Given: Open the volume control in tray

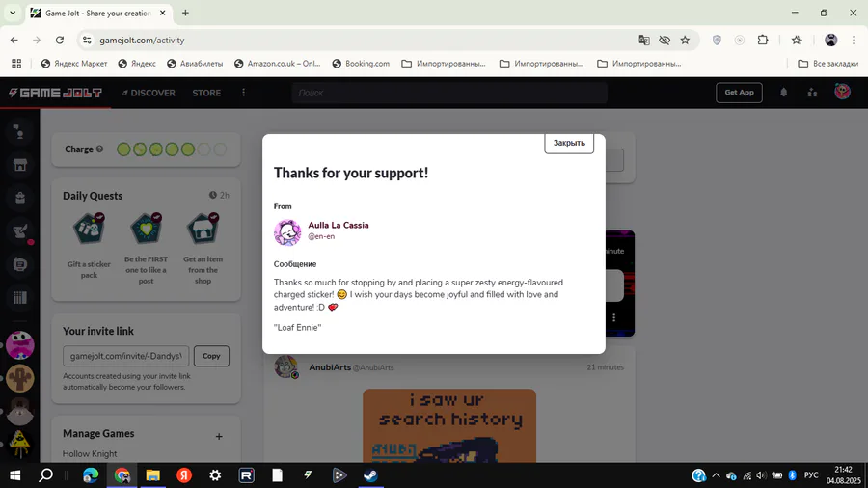Looking at the screenshot, I should pyautogui.click(x=761, y=475).
